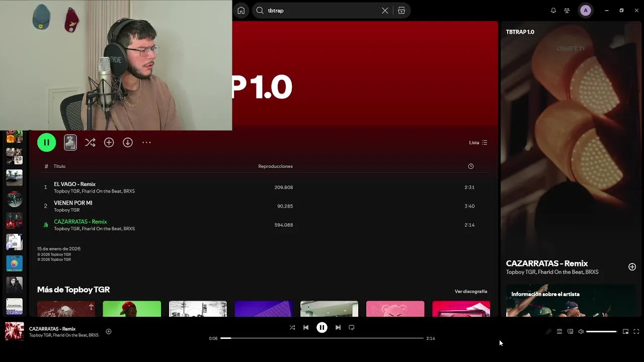The image size is (644, 362).
Task: Open the pink bear album card
Action: [x=395, y=309]
